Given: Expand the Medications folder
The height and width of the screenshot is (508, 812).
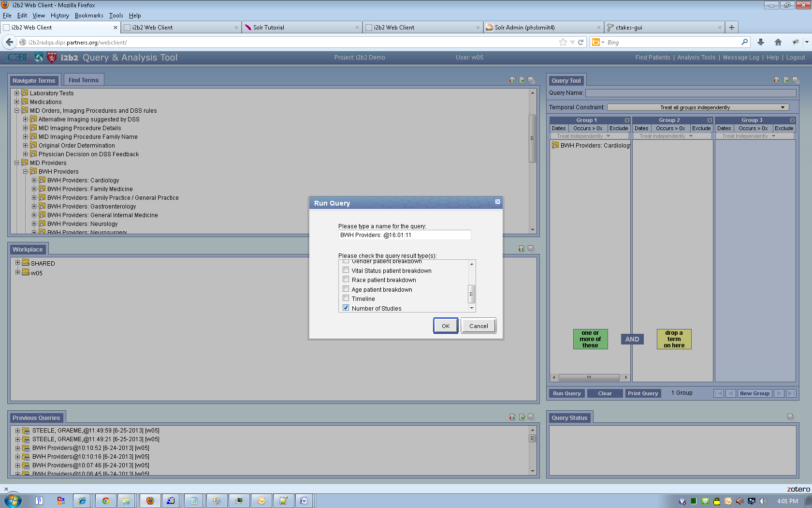Looking at the screenshot, I should point(16,102).
